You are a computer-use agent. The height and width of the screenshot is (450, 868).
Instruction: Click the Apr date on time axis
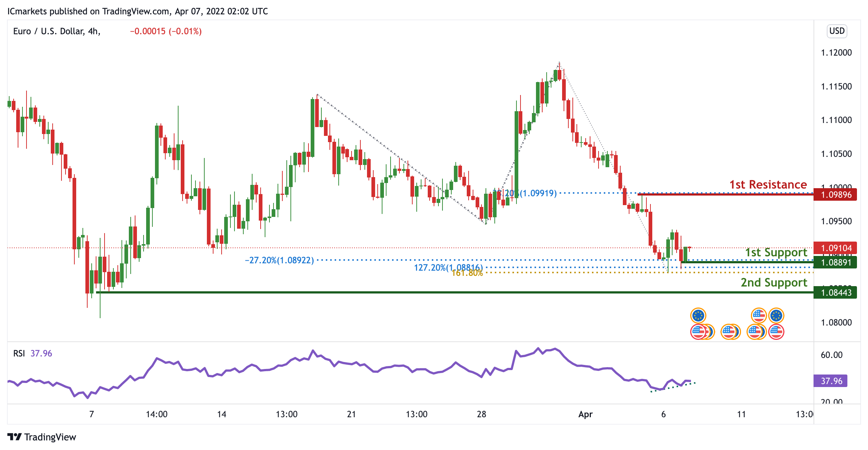coord(585,414)
